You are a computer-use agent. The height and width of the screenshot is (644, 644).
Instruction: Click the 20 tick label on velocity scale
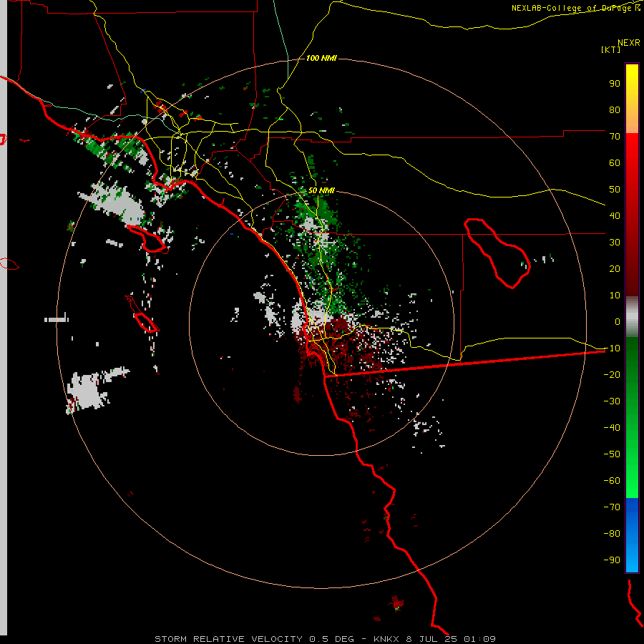[615, 268]
